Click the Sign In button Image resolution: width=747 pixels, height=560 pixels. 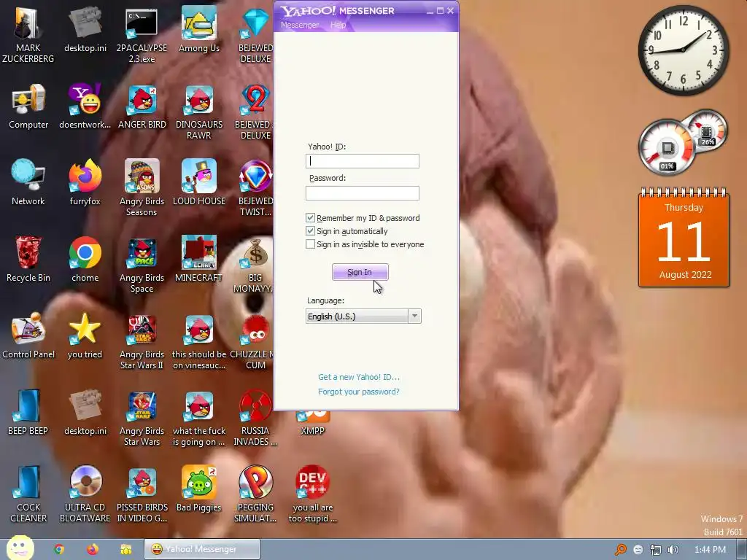click(x=360, y=272)
